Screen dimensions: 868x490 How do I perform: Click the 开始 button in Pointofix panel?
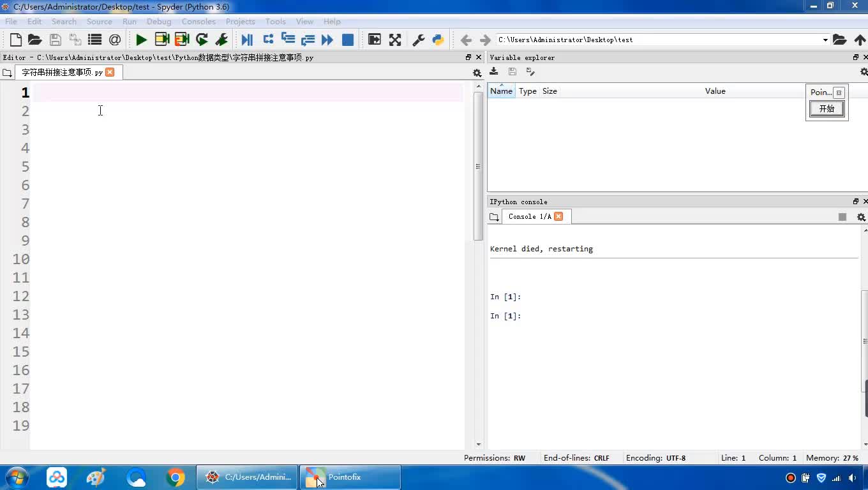point(827,108)
